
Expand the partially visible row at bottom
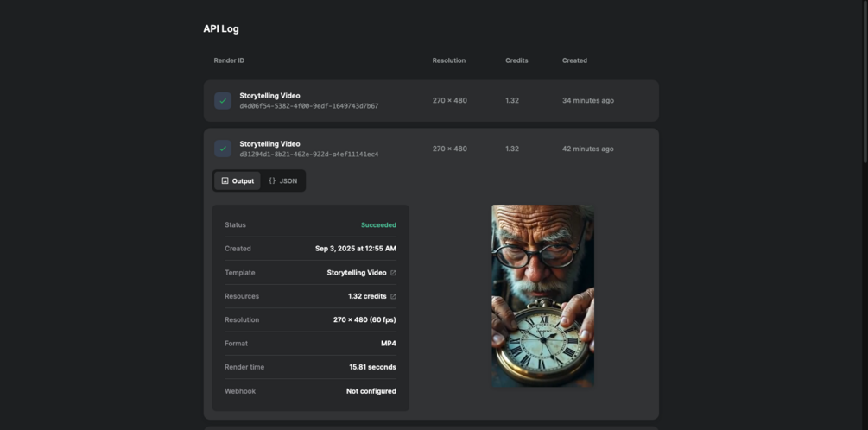(x=431, y=427)
